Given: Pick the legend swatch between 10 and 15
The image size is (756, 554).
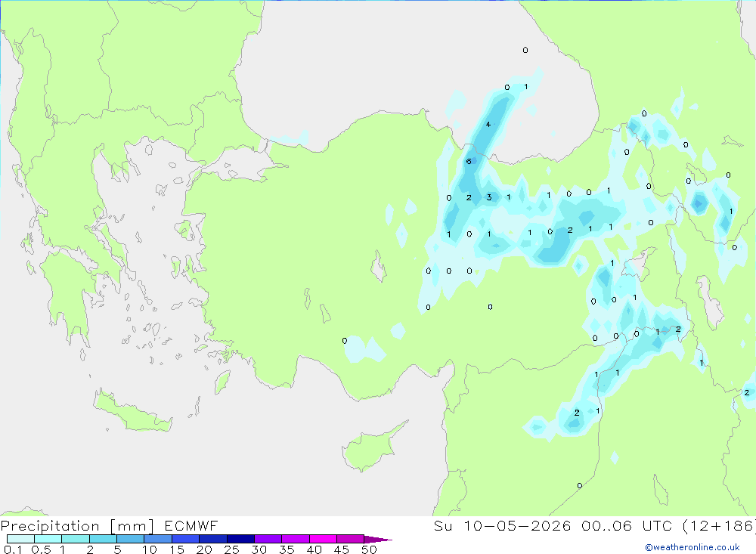Looking at the screenshot, I should (158, 539).
